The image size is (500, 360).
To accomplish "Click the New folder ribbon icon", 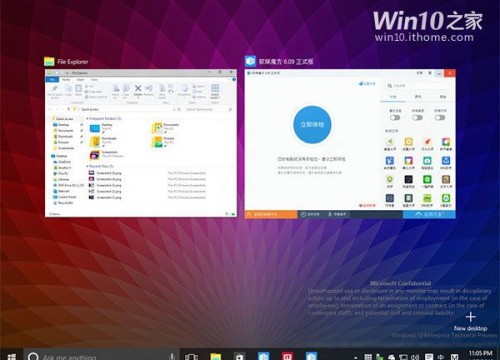I will click(x=162, y=89).
